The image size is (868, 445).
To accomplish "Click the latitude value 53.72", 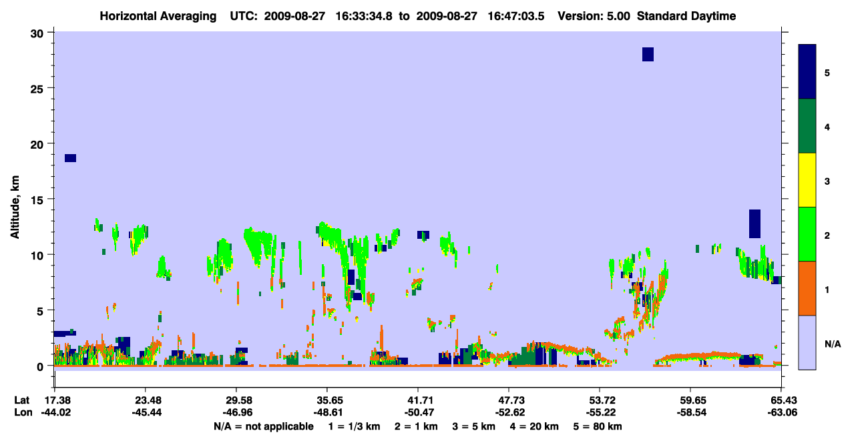I will [x=600, y=400].
